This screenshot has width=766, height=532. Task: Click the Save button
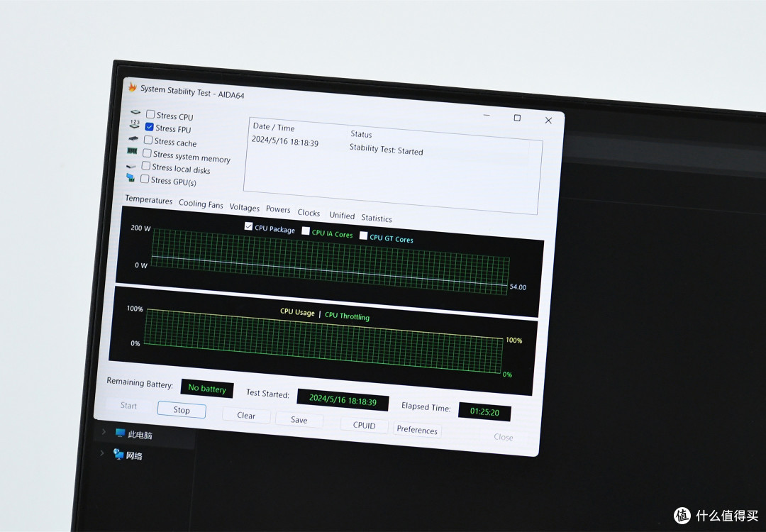click(x=299, y=420)
